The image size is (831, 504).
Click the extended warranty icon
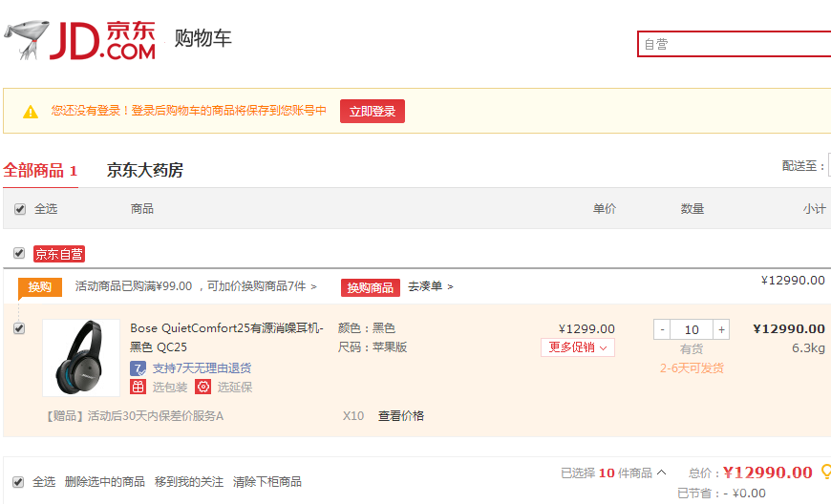coord(203,387)
